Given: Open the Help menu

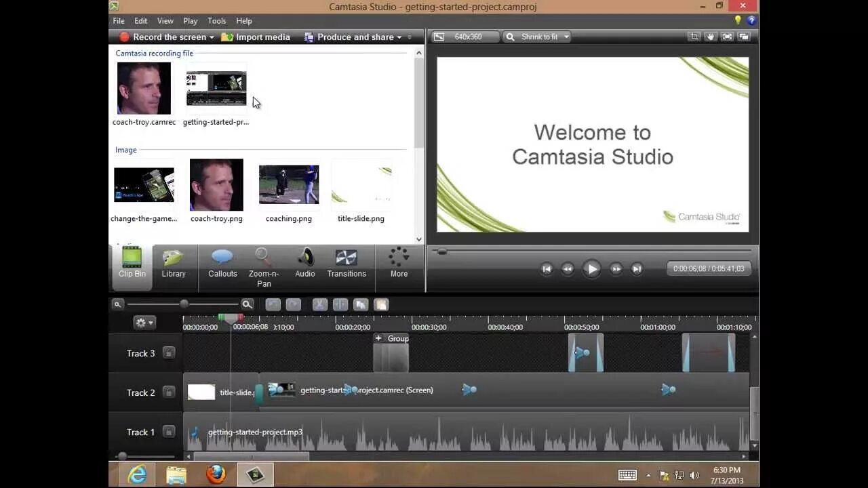Looking at the screenshot, I should point(244,21).
